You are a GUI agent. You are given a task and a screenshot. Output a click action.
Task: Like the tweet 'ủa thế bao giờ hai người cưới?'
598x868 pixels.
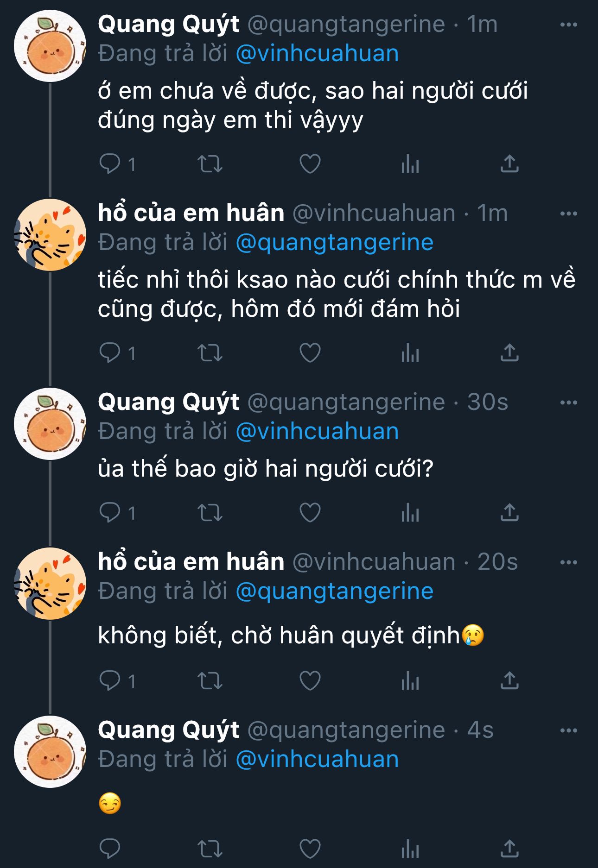310,513
